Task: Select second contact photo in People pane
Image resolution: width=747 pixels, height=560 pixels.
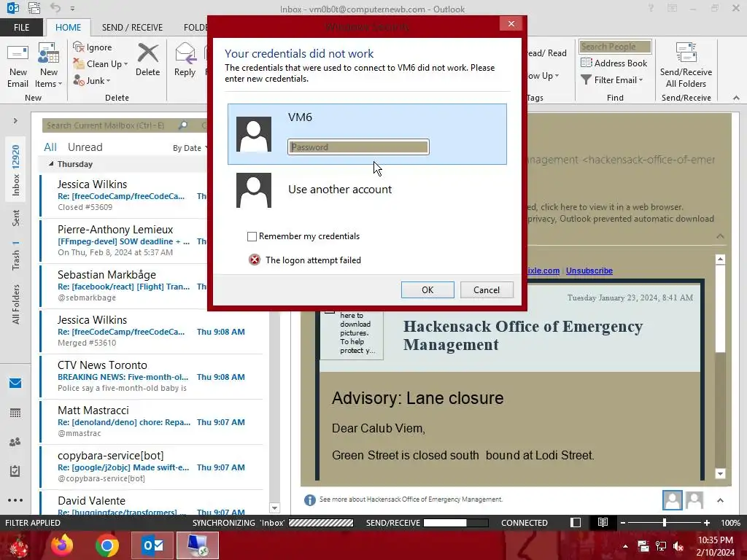Action: 694,500
